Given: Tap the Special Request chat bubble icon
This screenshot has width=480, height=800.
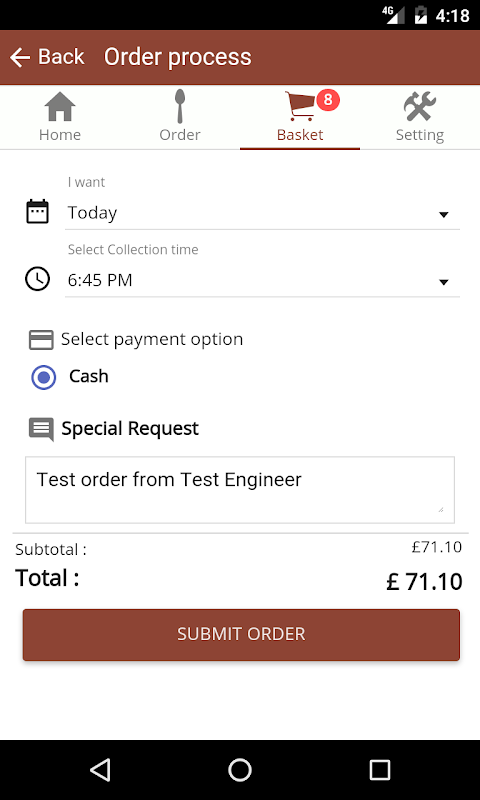Looking at the screenshot, I should click(x=41, y=429).
